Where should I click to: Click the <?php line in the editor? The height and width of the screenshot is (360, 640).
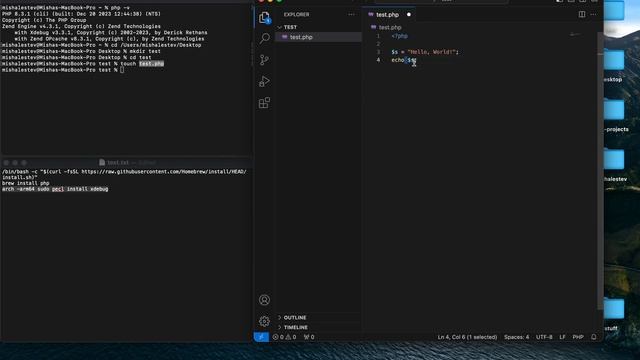pos(400,36)
